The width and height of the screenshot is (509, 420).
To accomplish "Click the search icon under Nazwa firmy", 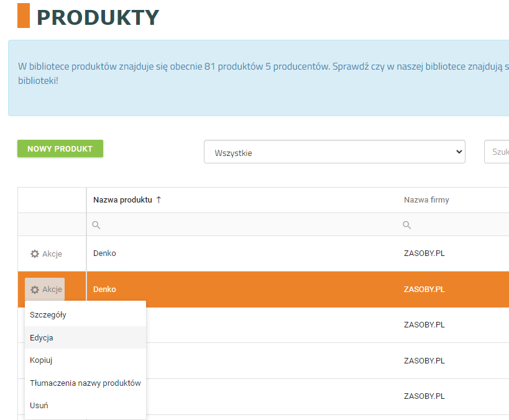I will [x=407, y=225].
